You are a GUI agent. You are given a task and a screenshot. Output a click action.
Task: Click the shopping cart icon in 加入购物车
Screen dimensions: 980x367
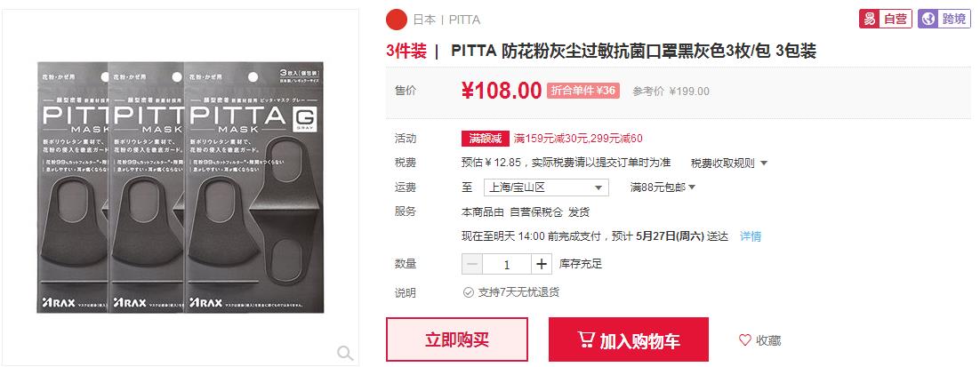(586, 340)
